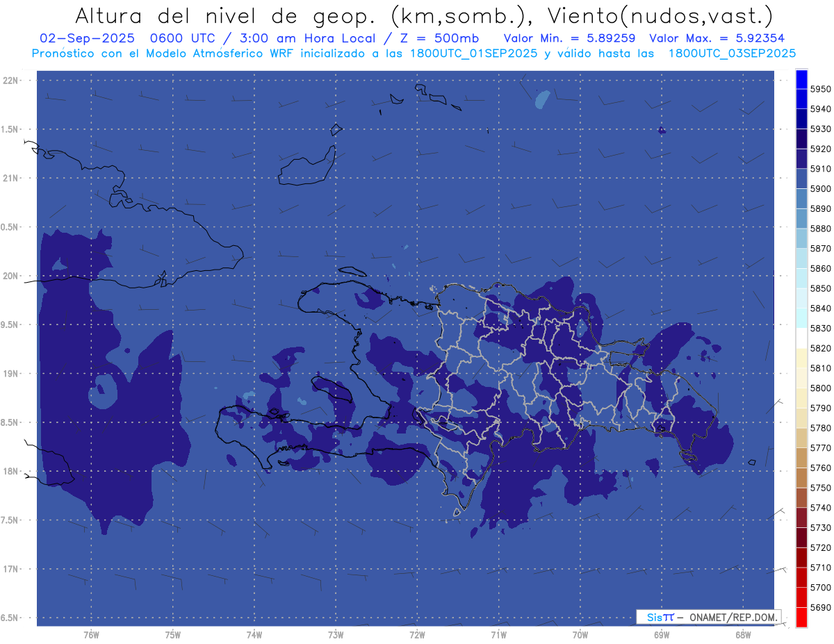Click the '22N' latitude label
The image size is (834, 644).
pos(10,80)
